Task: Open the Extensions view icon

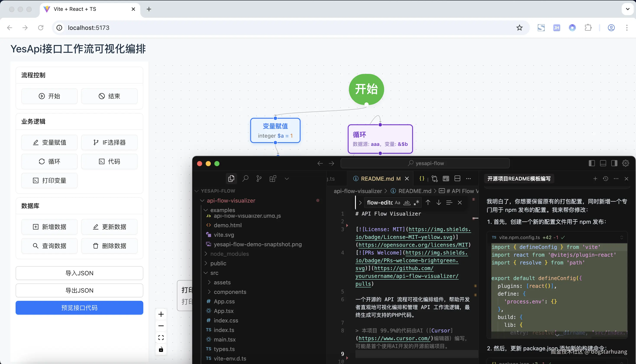Action: point(273,179)
